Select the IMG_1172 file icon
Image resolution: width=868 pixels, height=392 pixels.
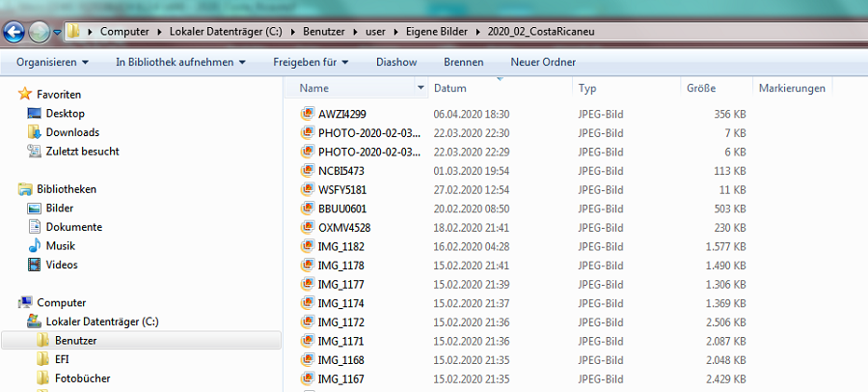308,322
